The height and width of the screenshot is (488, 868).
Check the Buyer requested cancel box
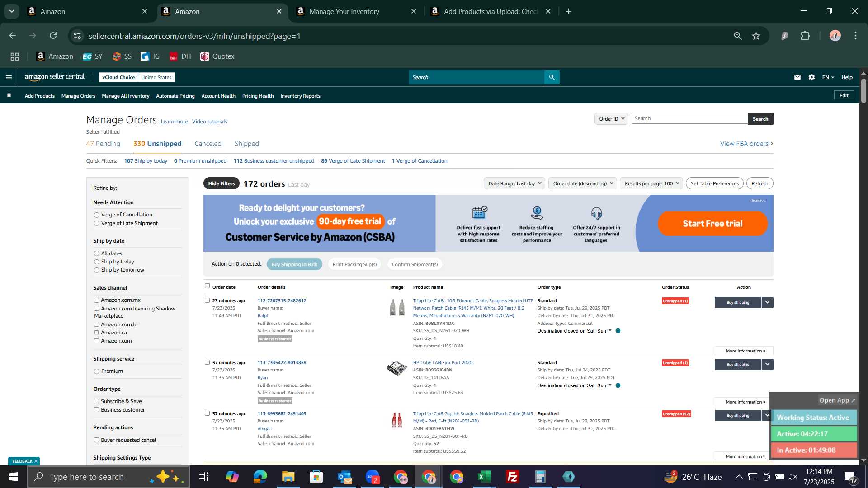click(x=96, y=440)
